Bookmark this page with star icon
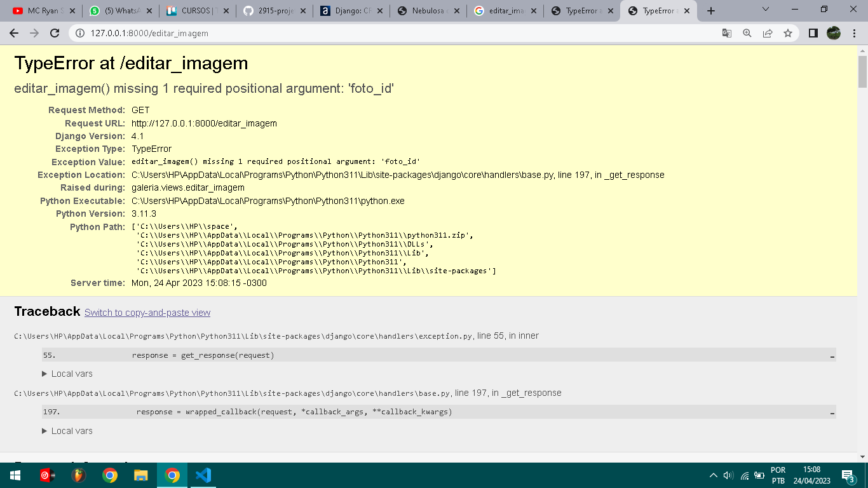The height and width of the screenshot is (488, 868). [788, 33]
